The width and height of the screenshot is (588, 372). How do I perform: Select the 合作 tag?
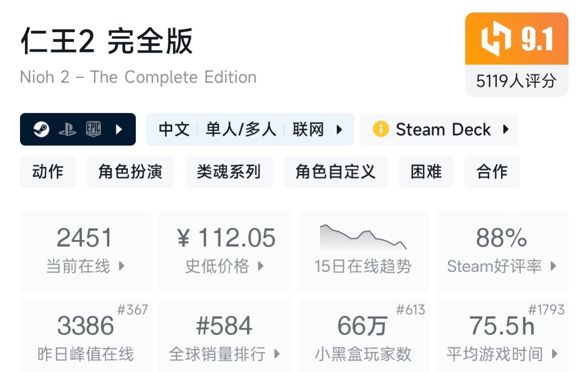[492, 172]
